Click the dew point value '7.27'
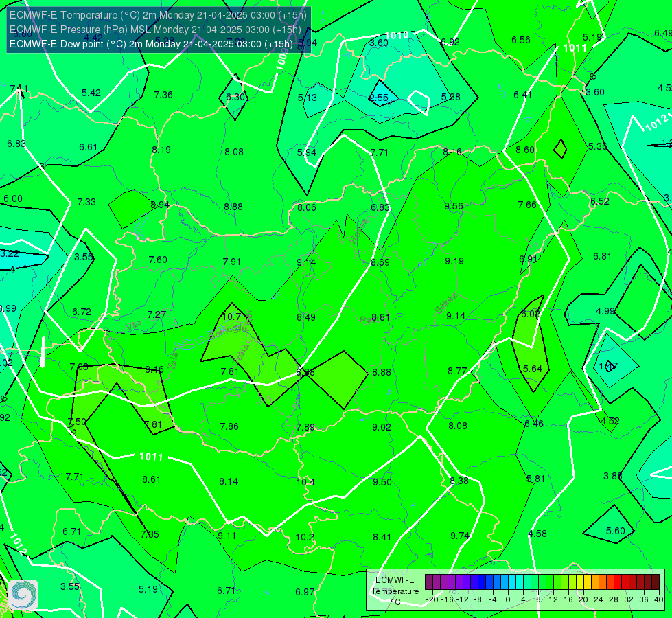This screenshot has height=618, width=672. [x=157, y=314]
